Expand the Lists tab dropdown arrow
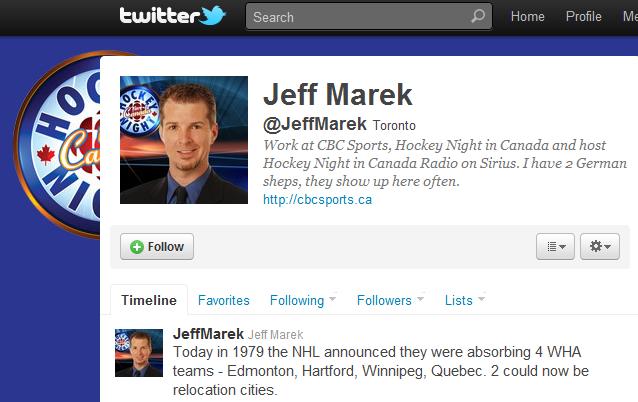 [x=481, y=299]
